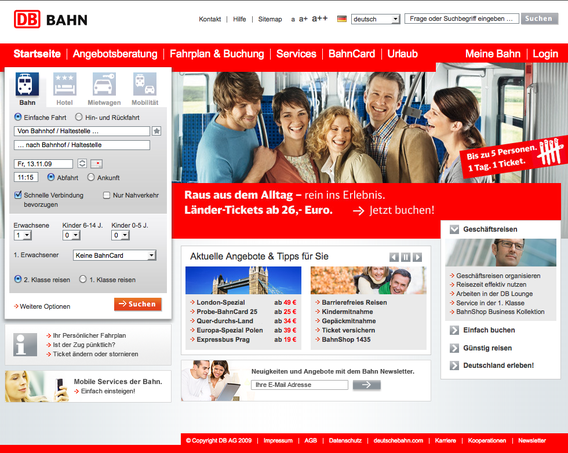
Task: Open the BahnCard menu item
Action: pos(351,54)
